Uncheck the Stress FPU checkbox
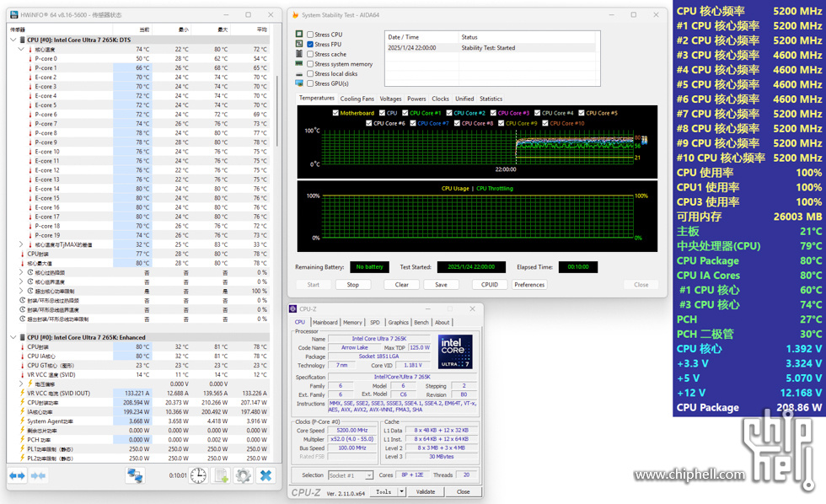 [x=310, y=44]
